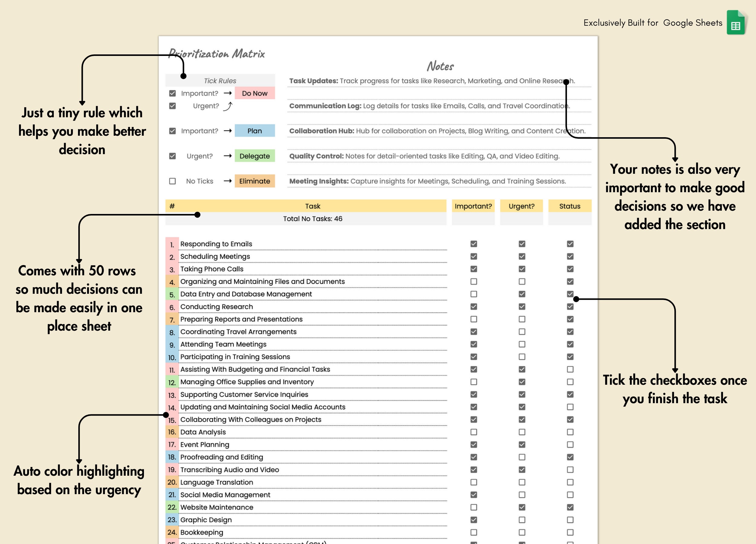Select Updating and Maintaining Social Media Accounts
This screenshot has width=756, height=544.
(x=313, y=407)
